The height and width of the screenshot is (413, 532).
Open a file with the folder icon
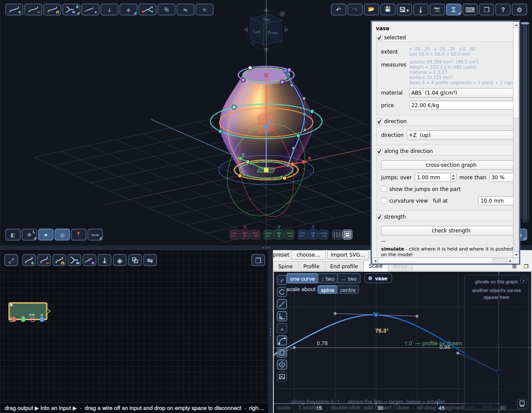click(x=371, y=10)
